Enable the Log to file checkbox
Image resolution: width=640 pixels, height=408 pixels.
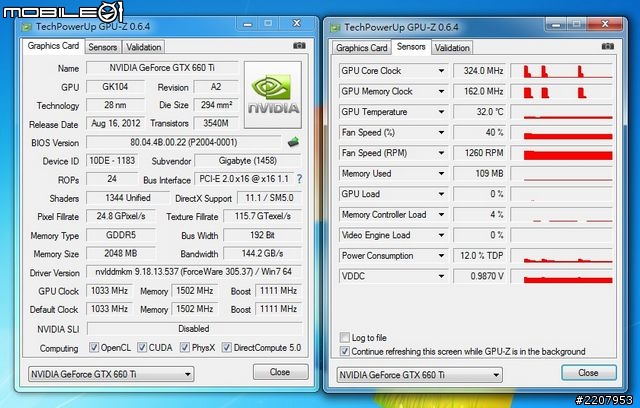[345, 337]
